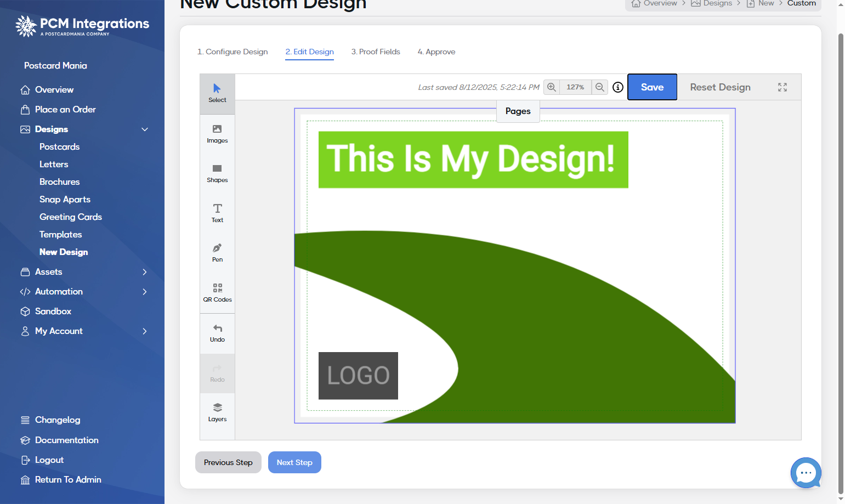Image resolution: width=845 pixels, height=504 pixels.
Task: Click the Next Step button
Action: (x=294, y=462)
